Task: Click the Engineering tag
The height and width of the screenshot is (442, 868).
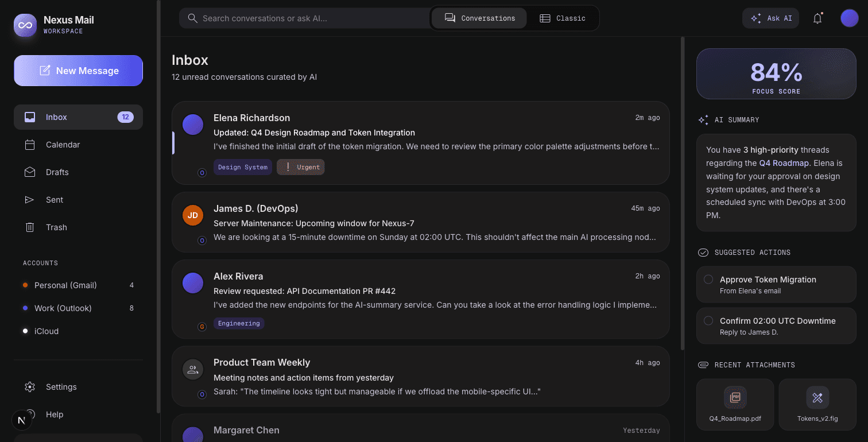Action: point(239,323)
